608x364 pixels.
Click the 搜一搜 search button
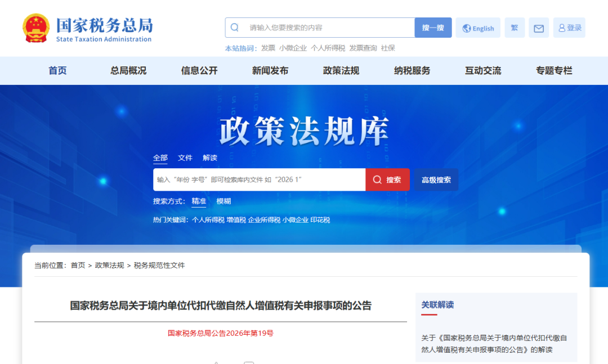433,28
